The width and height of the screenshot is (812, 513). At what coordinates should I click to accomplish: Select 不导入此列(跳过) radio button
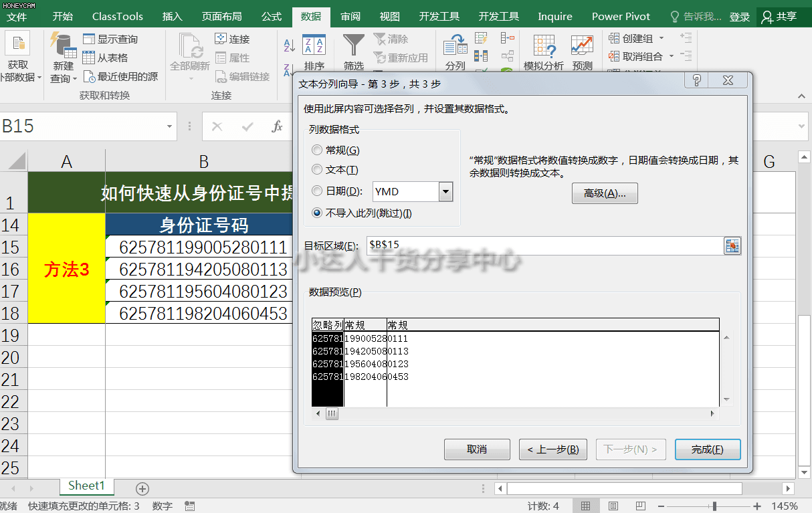pos(317,213)
